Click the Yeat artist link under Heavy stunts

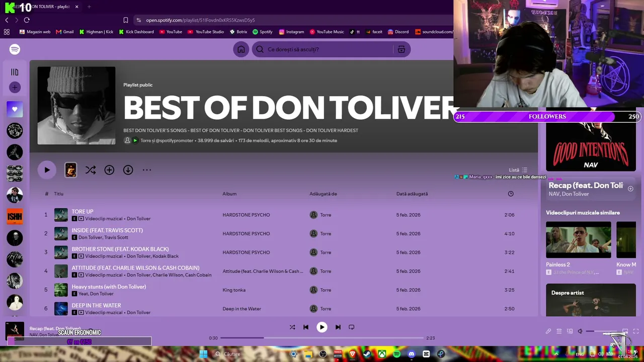83,294
